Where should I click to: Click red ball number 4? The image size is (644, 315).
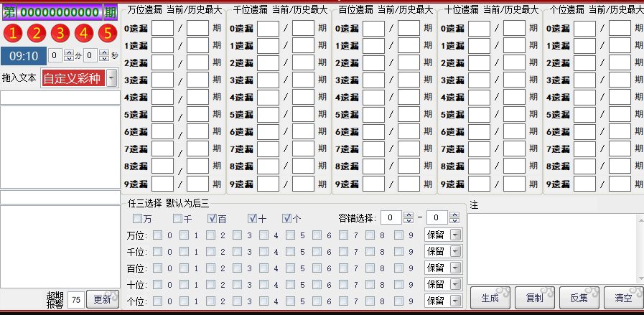(x=84, y=33)
